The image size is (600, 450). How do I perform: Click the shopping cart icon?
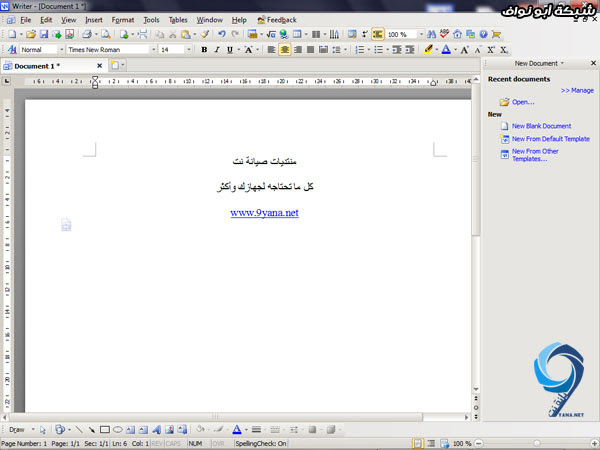click(x=497, y=34)
